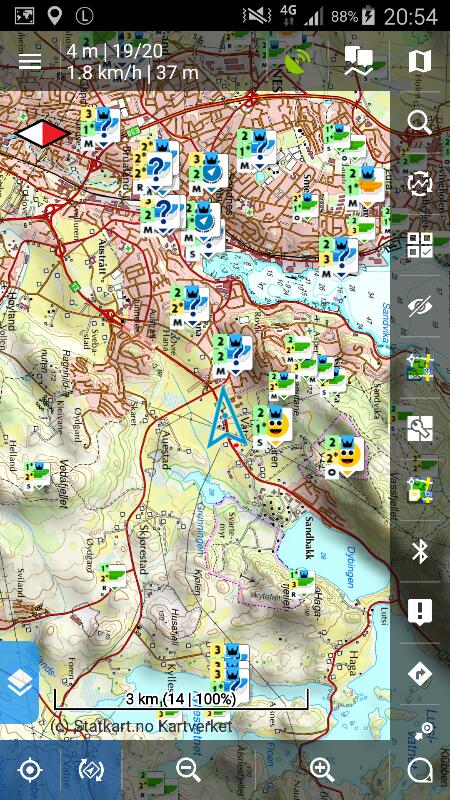Viewport: 450px width, 800px height.
Task: Tap the search magnifier icon
Action: (420, 122)
